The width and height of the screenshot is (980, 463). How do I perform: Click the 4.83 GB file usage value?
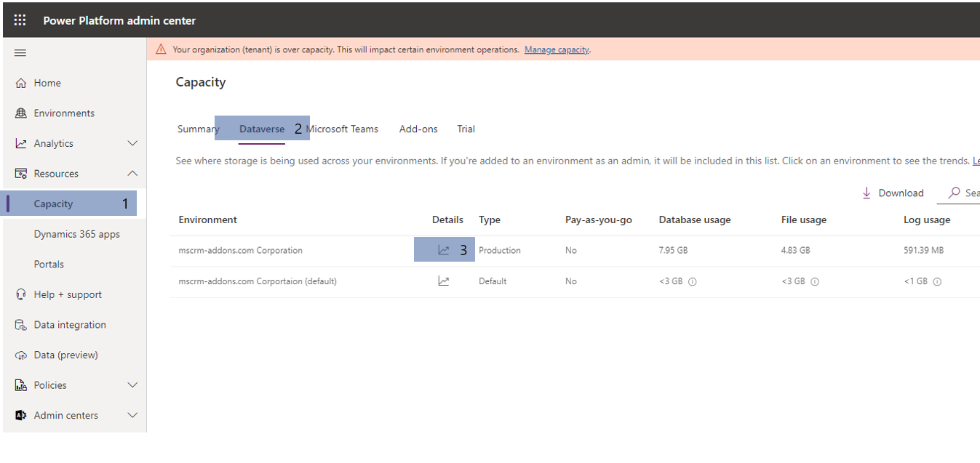796,250
